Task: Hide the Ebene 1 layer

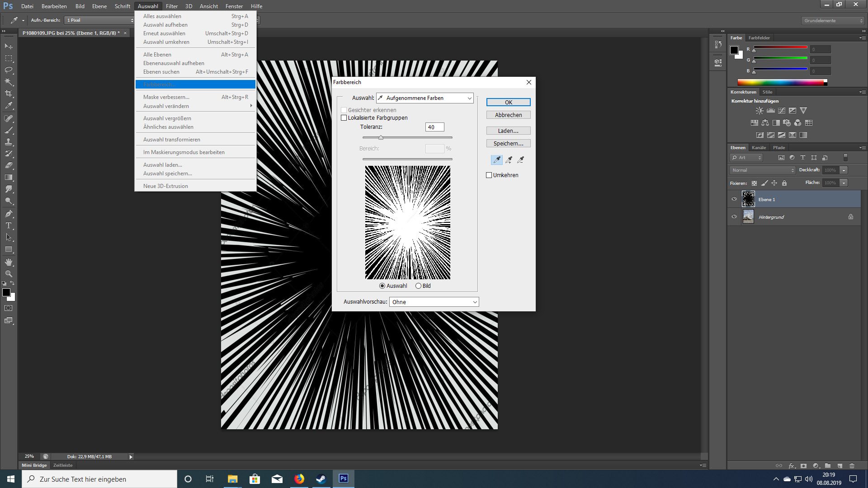Action: (x=734, y=199)
